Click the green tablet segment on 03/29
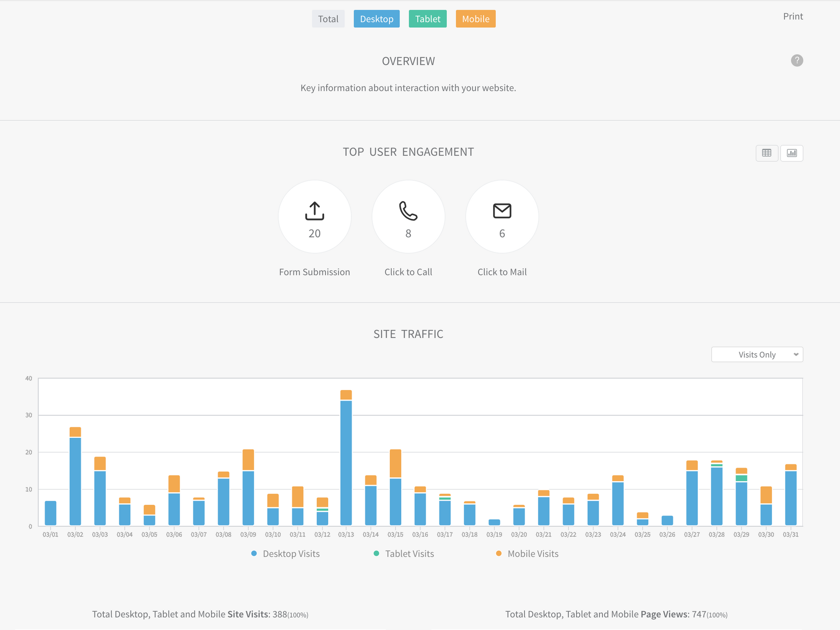 point(742,478)
